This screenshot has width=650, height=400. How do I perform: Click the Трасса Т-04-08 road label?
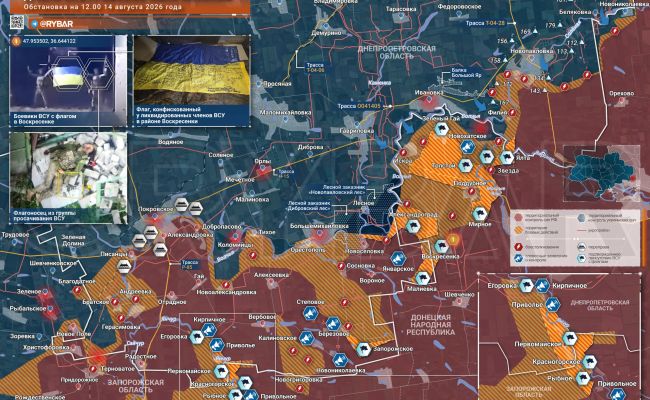click(x=315, y=68)
